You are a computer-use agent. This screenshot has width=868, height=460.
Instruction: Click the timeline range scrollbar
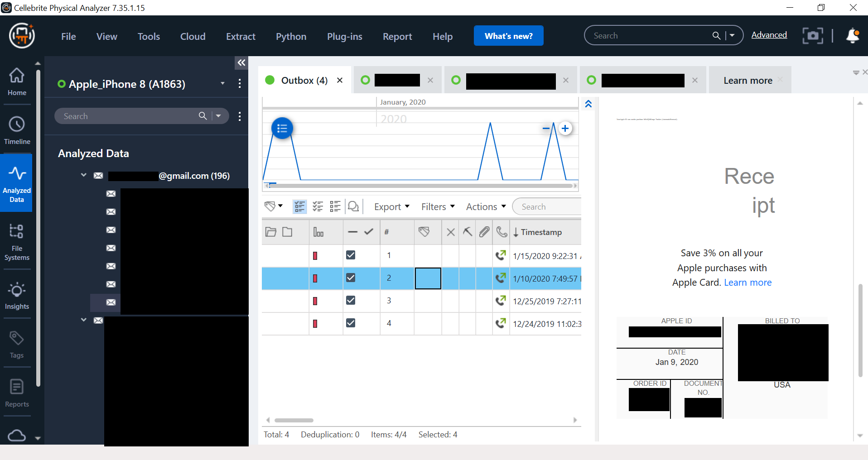pyautogui.click(x=420, y=186)
